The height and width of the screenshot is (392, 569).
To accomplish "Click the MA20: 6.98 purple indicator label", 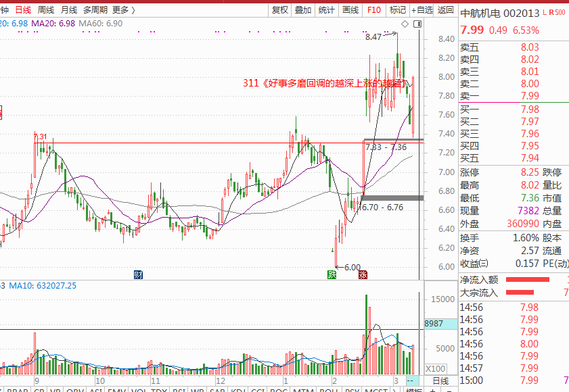I will point(53,24).
